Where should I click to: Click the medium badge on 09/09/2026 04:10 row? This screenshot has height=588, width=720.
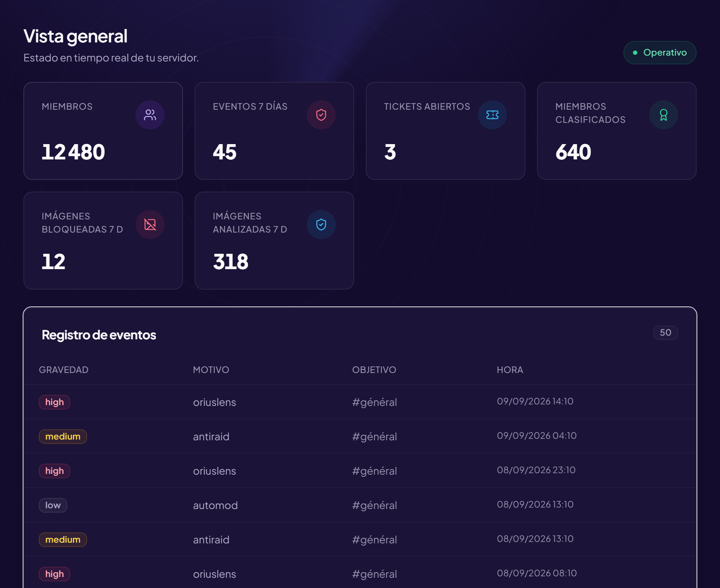(x=63, y=437)
